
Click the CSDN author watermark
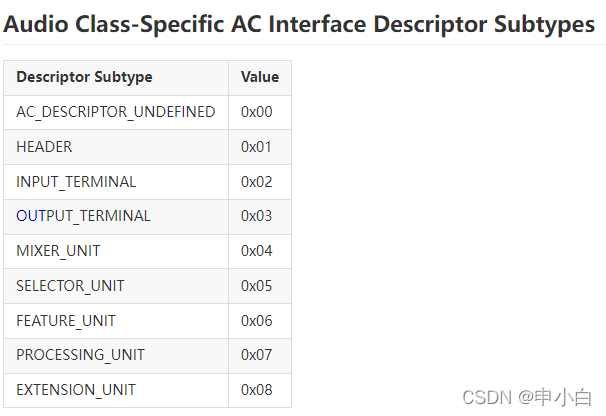(527, 397)
